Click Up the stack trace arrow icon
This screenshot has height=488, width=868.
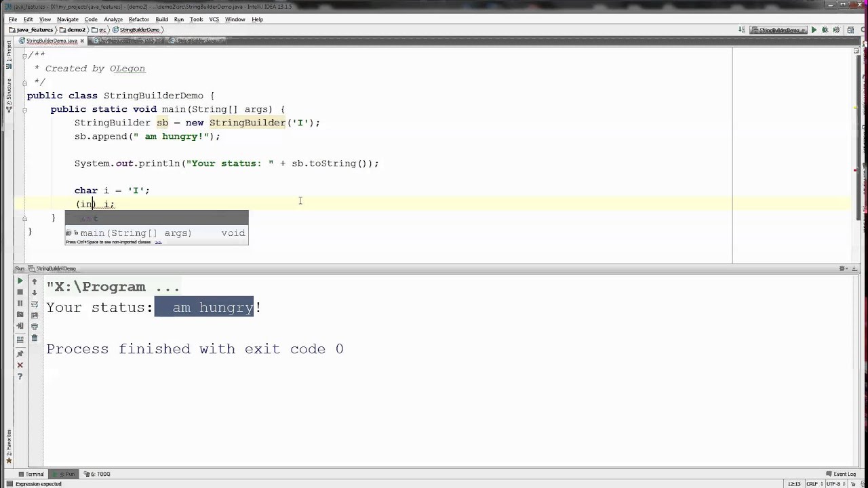(x=35, y=281)
